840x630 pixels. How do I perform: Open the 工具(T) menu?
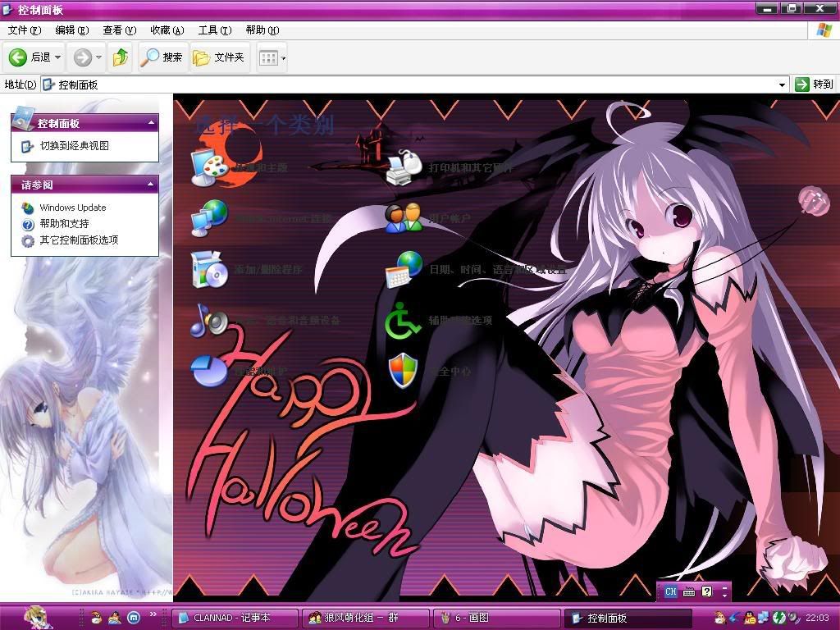(x=215, y=30)
